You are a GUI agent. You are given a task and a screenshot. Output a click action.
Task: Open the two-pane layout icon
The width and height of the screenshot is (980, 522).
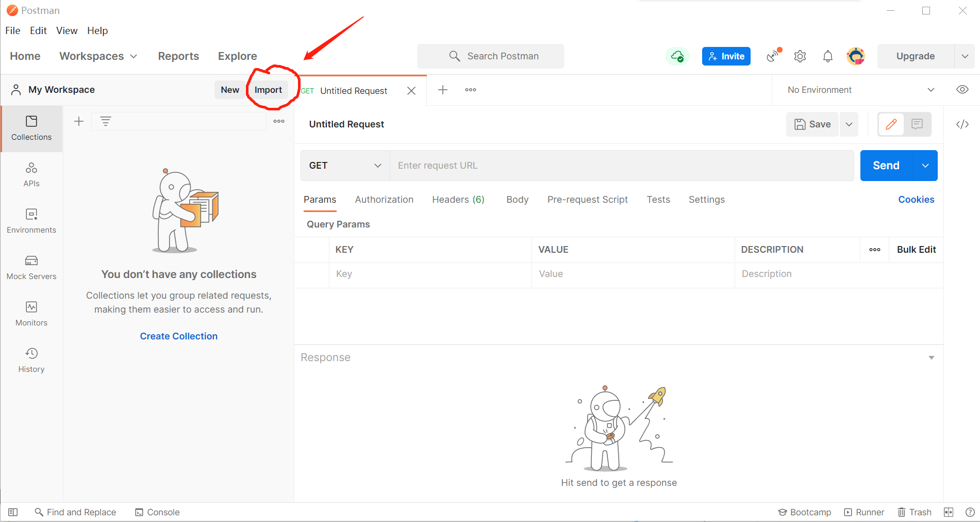pos(949,512)
